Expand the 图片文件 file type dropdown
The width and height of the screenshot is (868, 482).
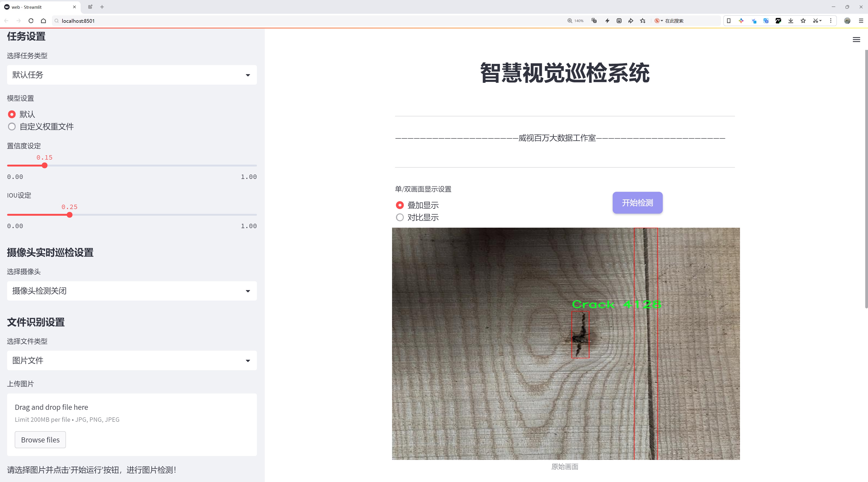[x=132, y=361]
